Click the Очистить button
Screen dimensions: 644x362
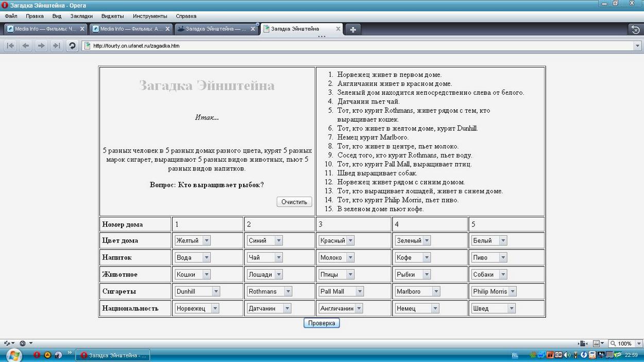(x=294, y=202)
